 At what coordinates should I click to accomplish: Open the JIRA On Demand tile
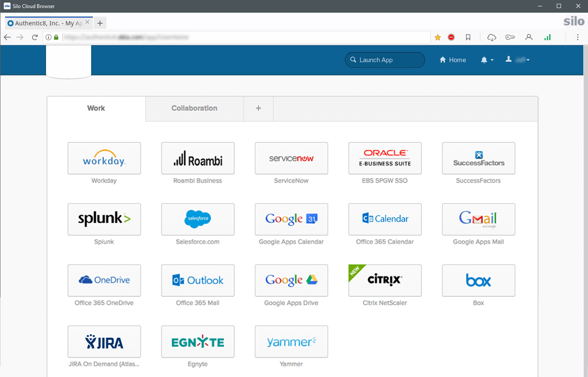pyautogui.click(x=104, y=341)
